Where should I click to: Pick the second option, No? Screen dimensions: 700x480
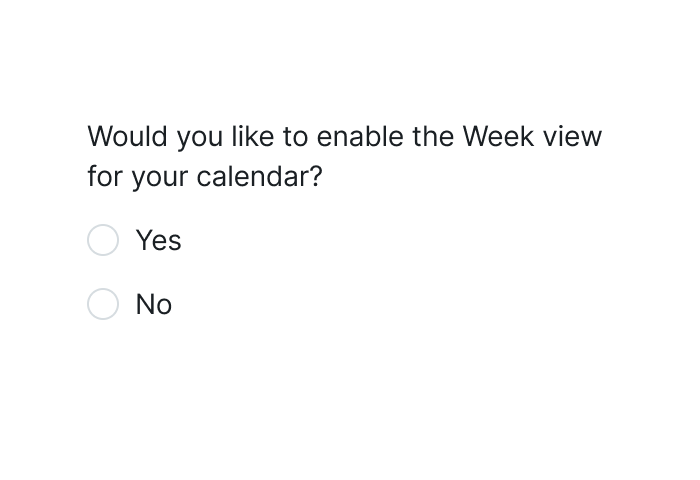tap(103, 304)
